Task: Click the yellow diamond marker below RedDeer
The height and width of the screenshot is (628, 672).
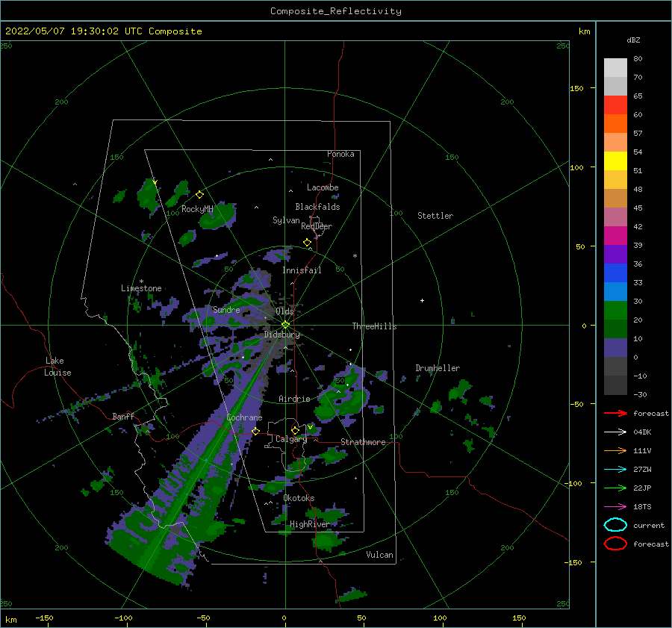Action: pos(307,243)
